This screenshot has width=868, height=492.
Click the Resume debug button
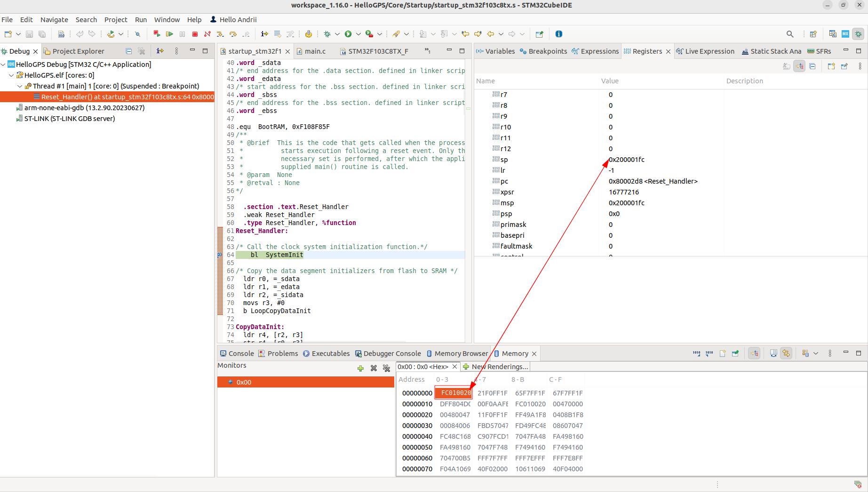point(169,34)
